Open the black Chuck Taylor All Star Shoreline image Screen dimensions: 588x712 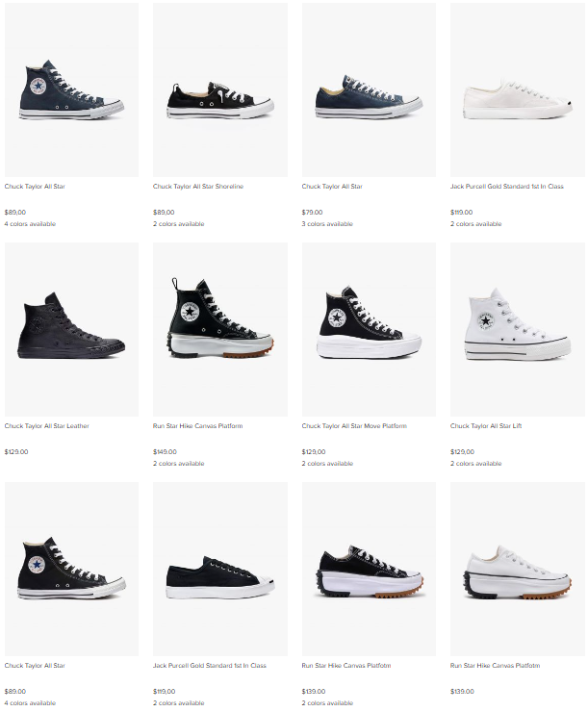click(x=220, y=89)
